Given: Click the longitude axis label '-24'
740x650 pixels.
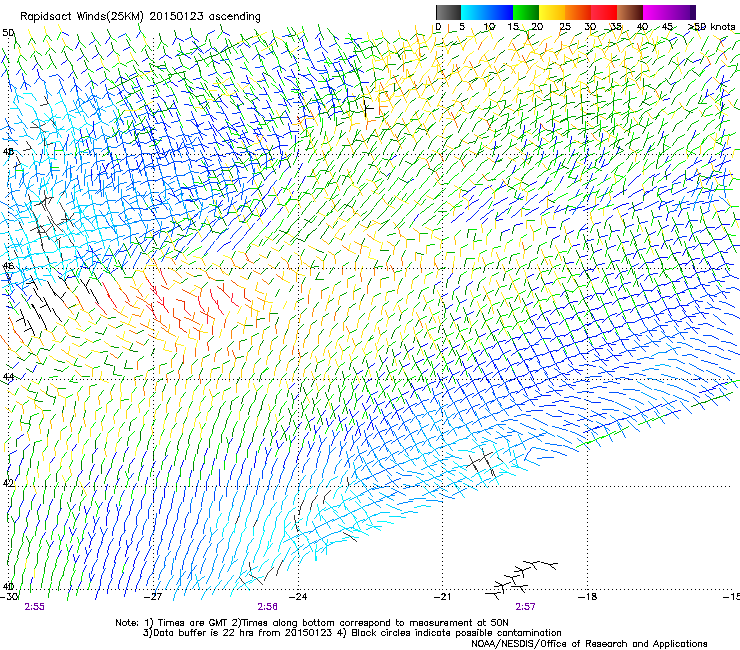Looking at the screenshot, I should coord(298,597).
